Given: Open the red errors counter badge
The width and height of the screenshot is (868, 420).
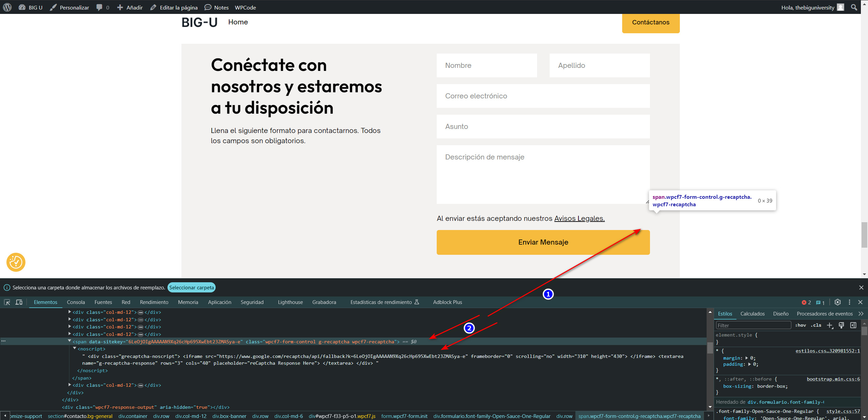Looking at the screenshot, I should click(x=806, y=302).
